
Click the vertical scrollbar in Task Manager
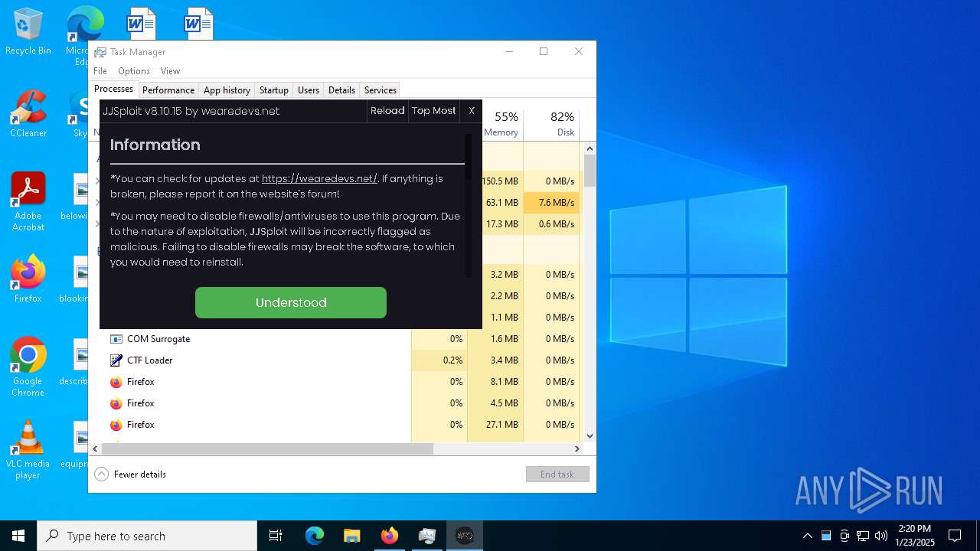click(x=590, y=171)
